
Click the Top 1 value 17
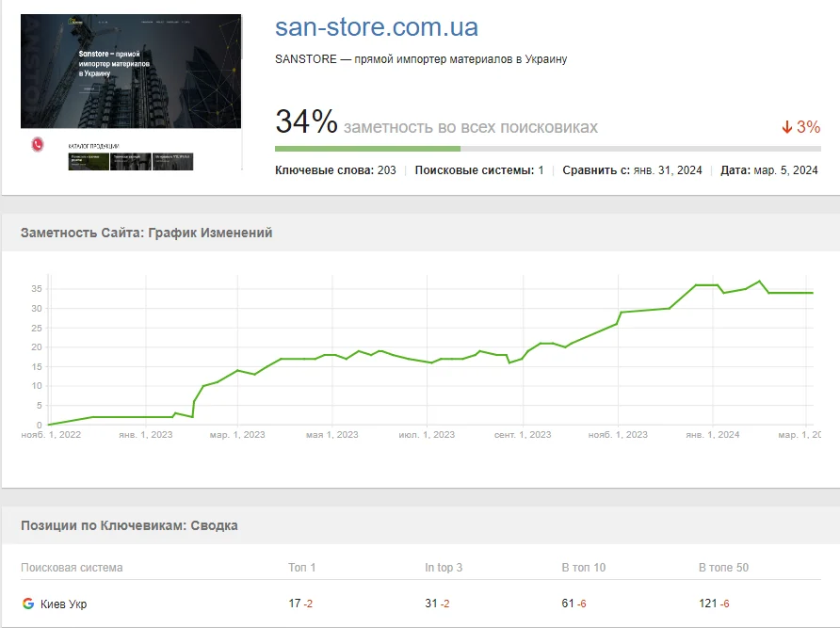point(295,604)
